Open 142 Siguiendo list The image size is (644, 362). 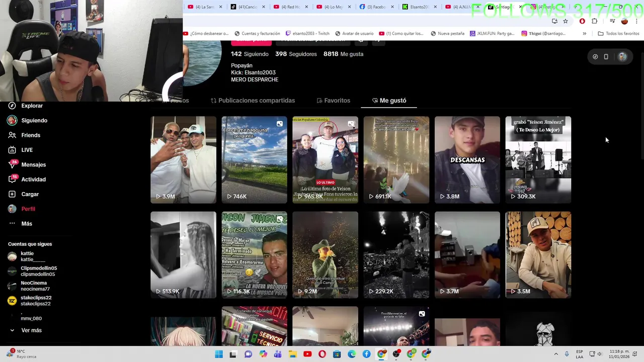(x=250, y=54)
